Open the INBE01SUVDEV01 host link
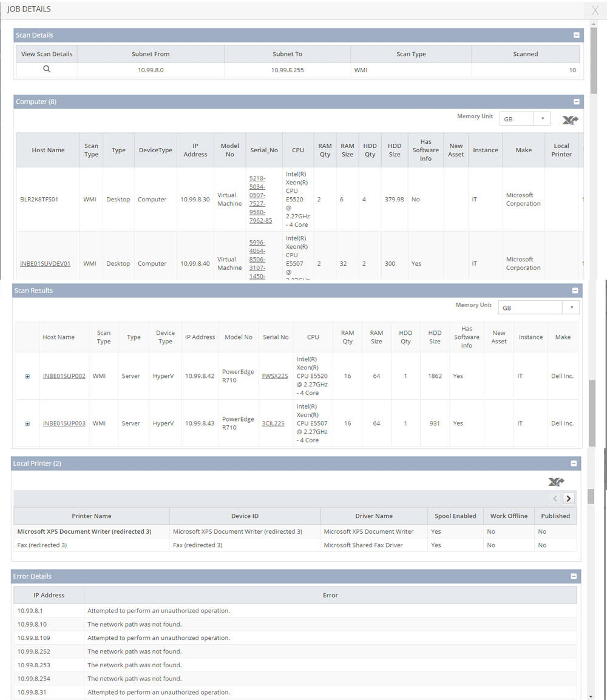Image resolution: width=607 pixels, height=700 pixels. 46,264
